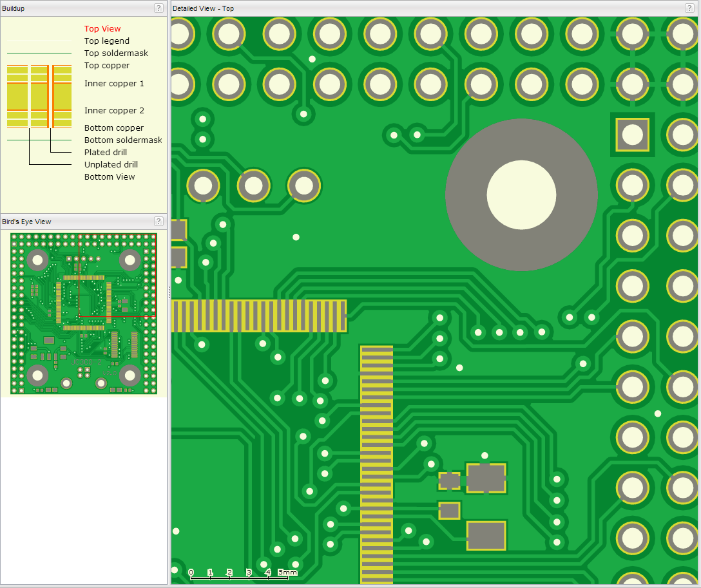Select the Bottom soldermask layer

(123, 140)
